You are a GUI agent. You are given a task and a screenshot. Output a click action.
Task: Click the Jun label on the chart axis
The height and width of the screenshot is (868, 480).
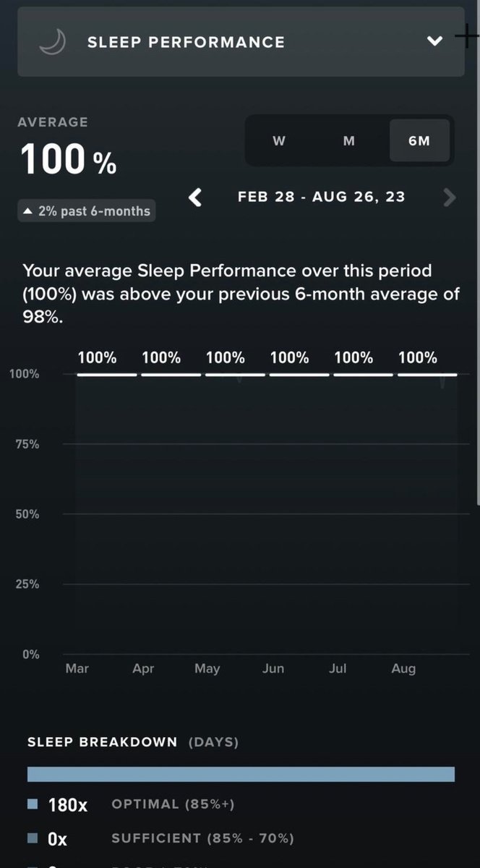[x=273, y=668]
